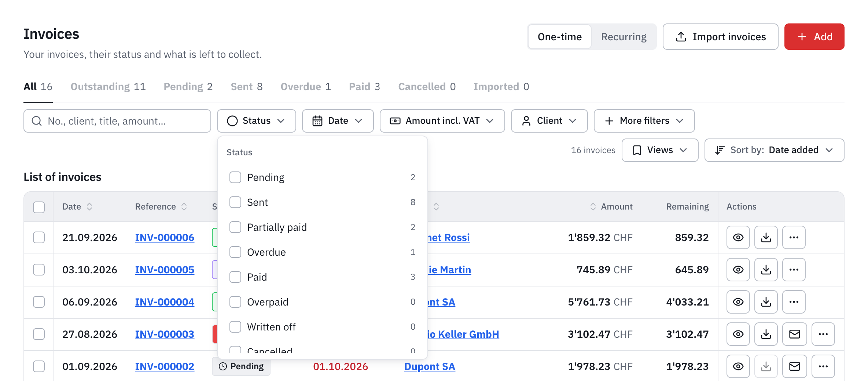Image resolution: width=868 pixels, height=381 pixels.
Task: Enable the Overpaid status filter
Action: pos(235,302)
